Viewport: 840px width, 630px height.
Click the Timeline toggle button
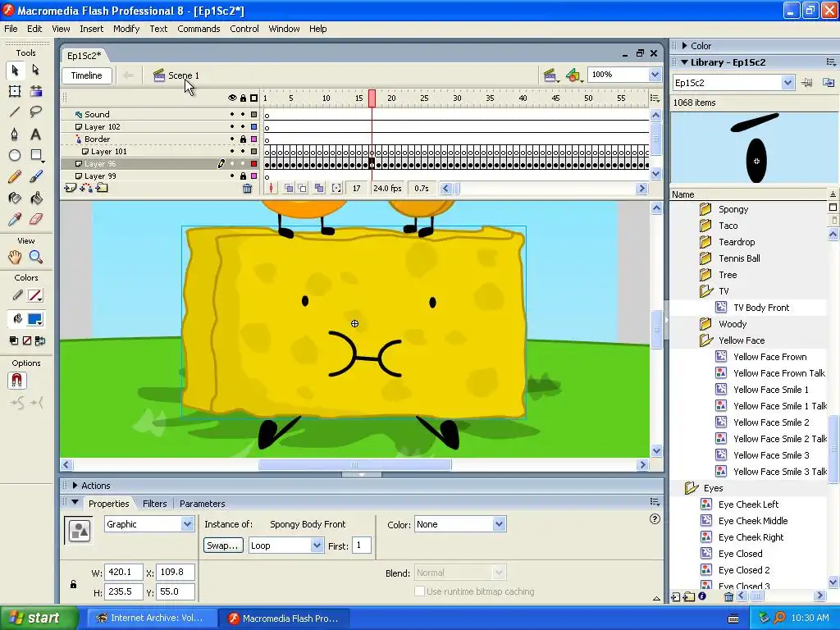[87, 75]
